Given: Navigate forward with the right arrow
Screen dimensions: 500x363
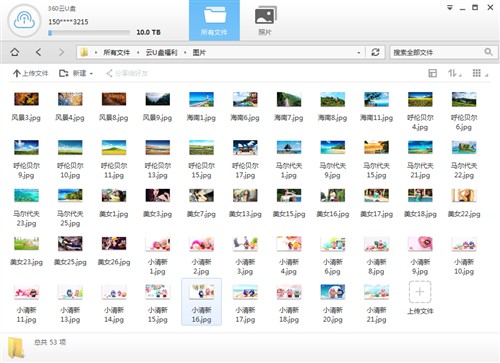Looking at the screenshot, I should coord(61,52).
